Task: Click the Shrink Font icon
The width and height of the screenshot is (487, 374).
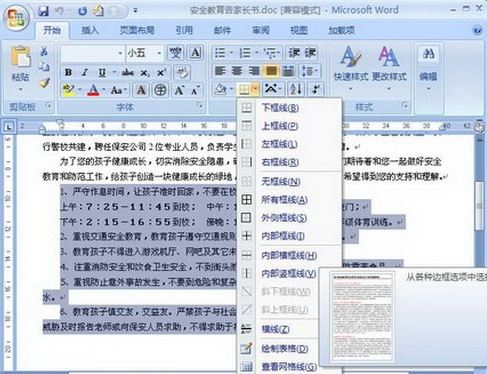Action: click(x=195, y=90)
